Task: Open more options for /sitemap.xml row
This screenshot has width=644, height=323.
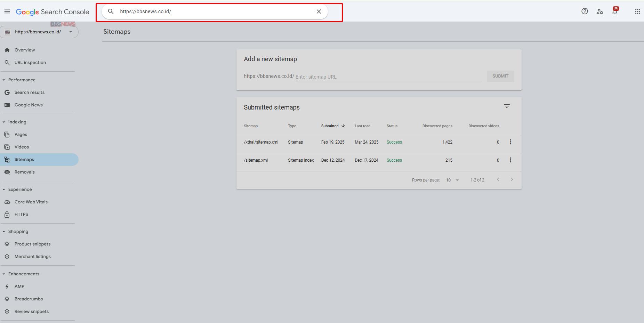Action: 510,160
